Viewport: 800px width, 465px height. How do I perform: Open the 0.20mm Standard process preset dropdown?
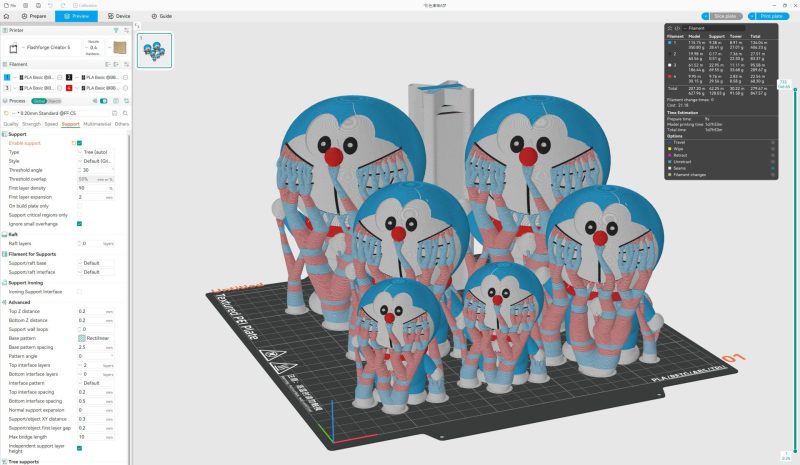(57, 113)
